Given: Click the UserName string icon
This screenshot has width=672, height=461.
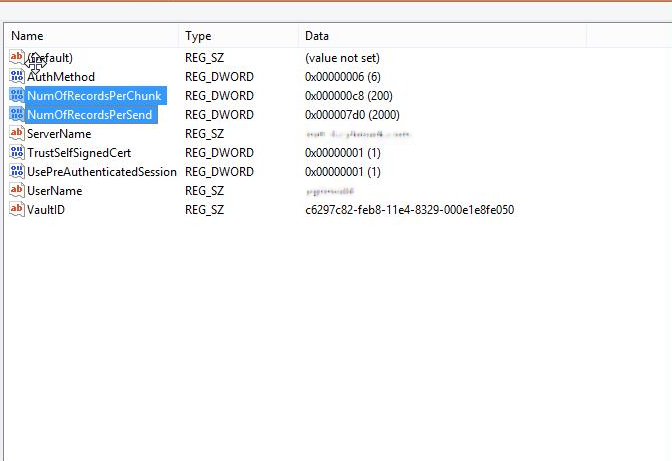Looking at the screenshot, I should 17,190.
